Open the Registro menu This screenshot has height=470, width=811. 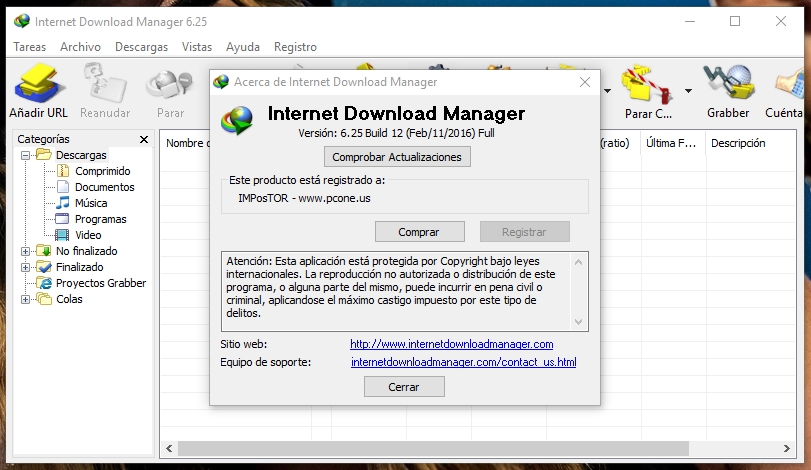click(x=295, y=47)
